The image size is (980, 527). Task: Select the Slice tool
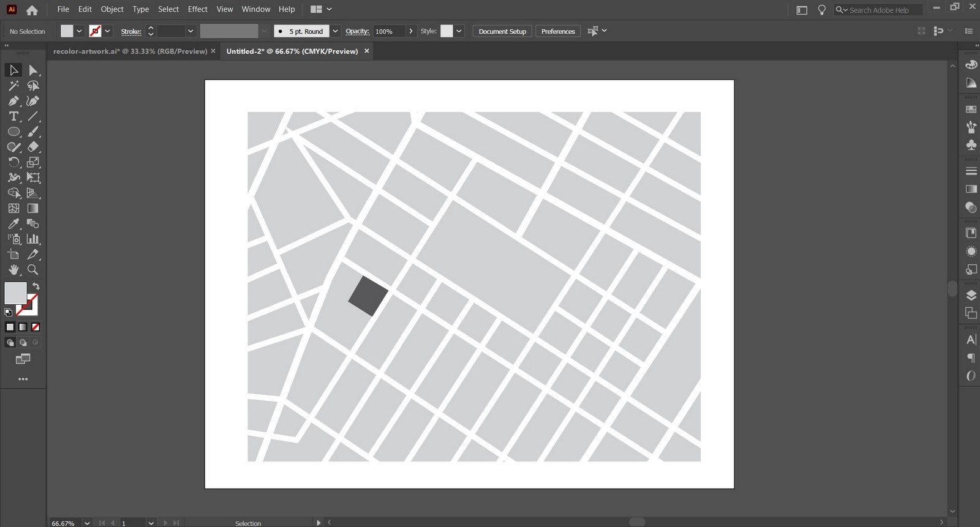click(x=33, y=254)
